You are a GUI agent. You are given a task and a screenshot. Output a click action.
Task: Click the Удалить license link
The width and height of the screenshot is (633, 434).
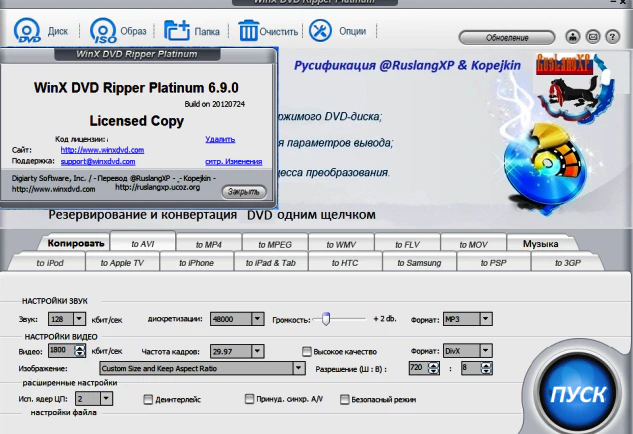(x=220, y=139)
